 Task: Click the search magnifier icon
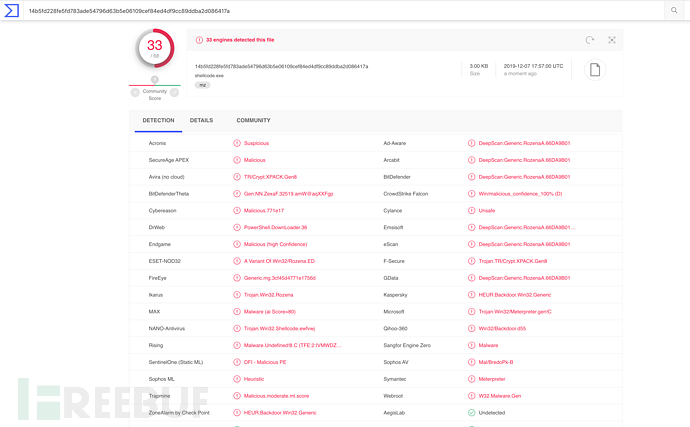[674, 11]
